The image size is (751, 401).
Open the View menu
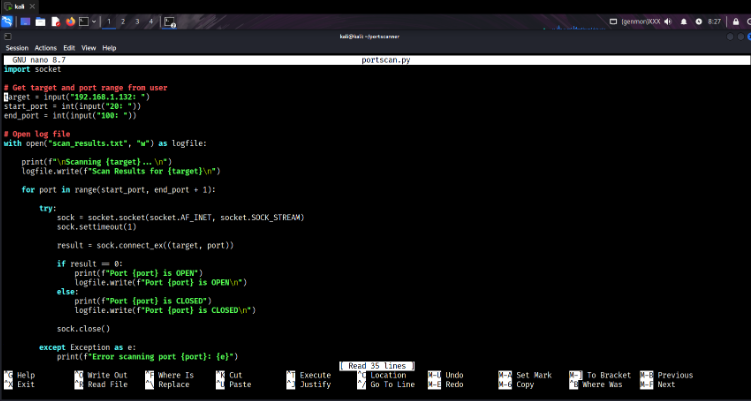[89, 48]
